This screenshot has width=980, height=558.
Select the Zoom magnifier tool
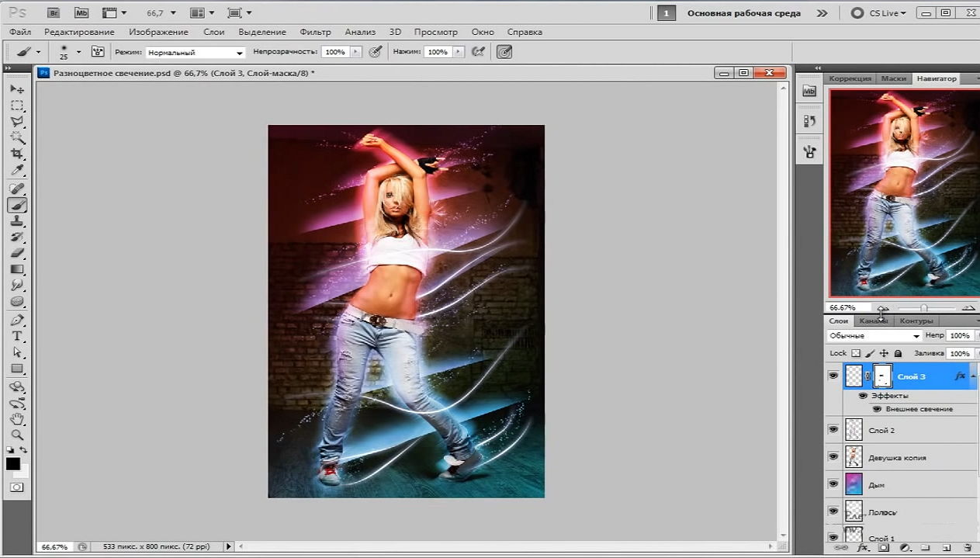(17, 435)
